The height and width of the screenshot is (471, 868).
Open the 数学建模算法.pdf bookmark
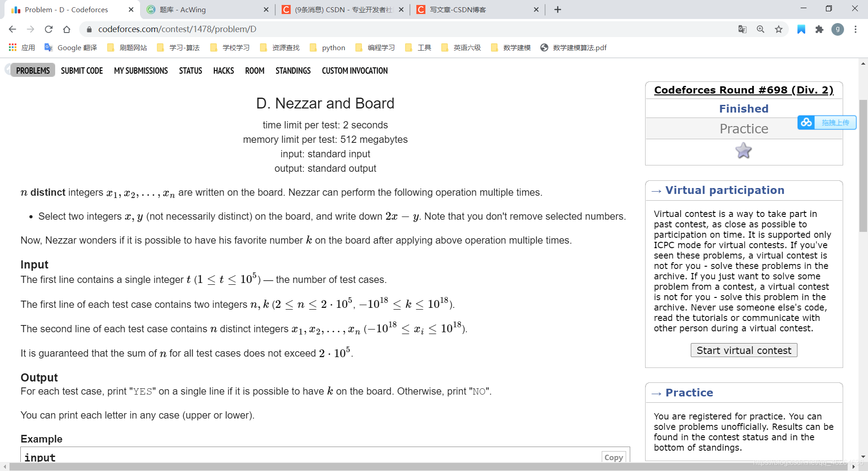574,47
